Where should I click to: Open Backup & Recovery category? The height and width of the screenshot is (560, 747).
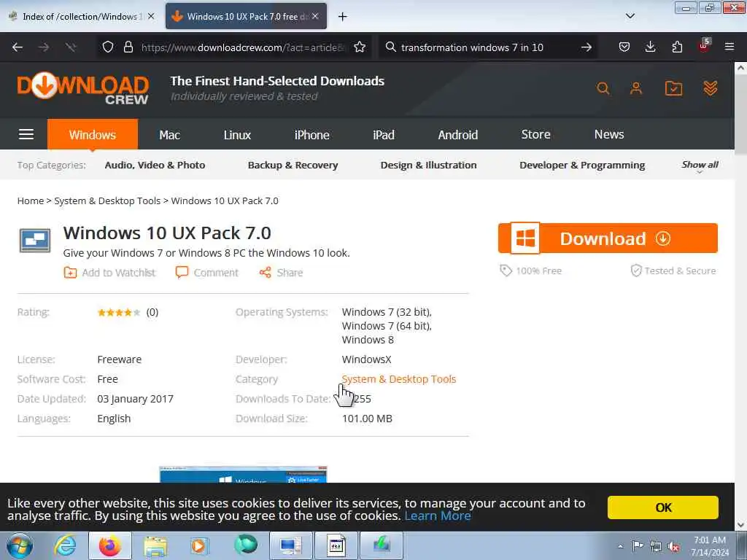(293, 166)
